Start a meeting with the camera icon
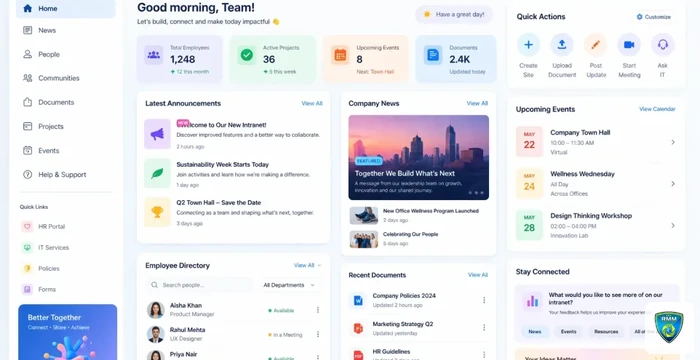The width and height of the screenshot is (700, 360). (x=629, y=45)
